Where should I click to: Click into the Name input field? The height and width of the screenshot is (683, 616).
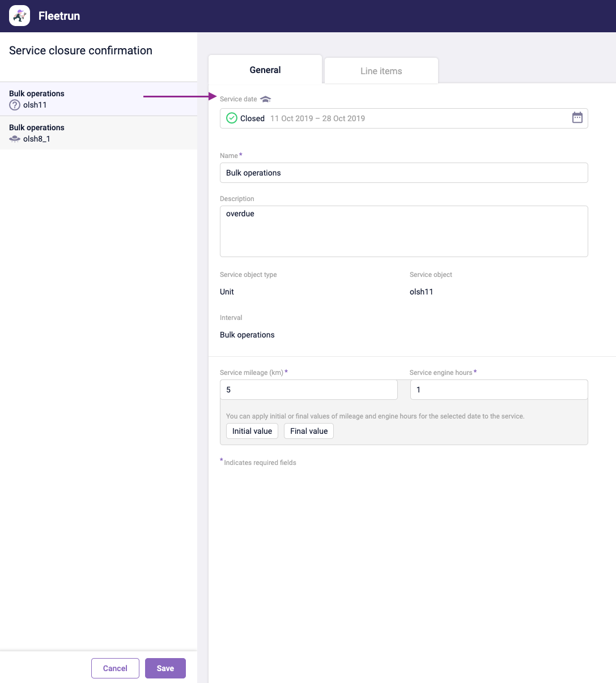tap(403, 173)
